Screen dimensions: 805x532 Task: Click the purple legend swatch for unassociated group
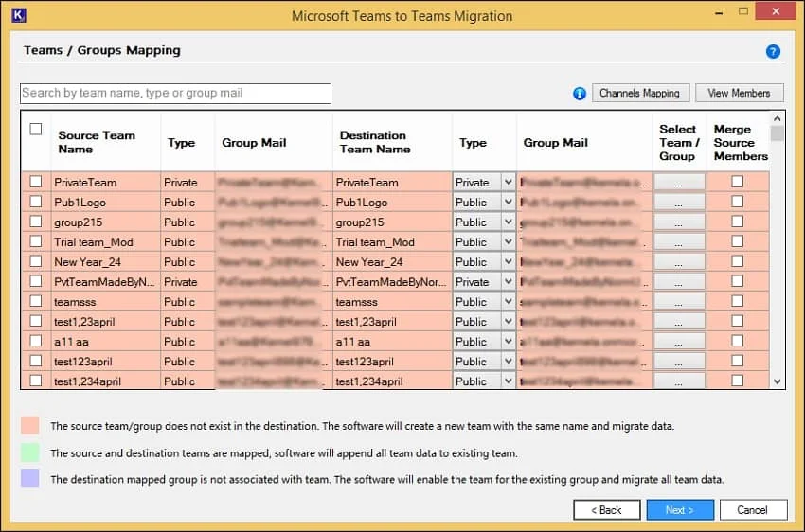point(30,478)
